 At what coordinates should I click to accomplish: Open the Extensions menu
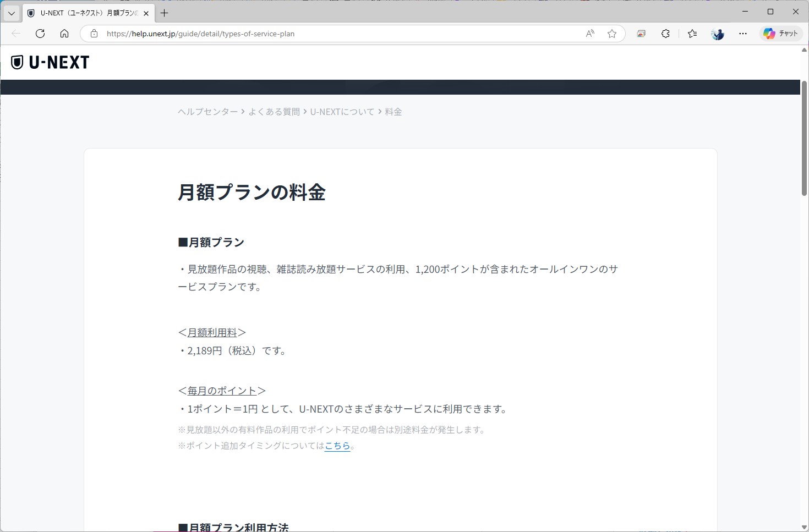click(665, 34)
